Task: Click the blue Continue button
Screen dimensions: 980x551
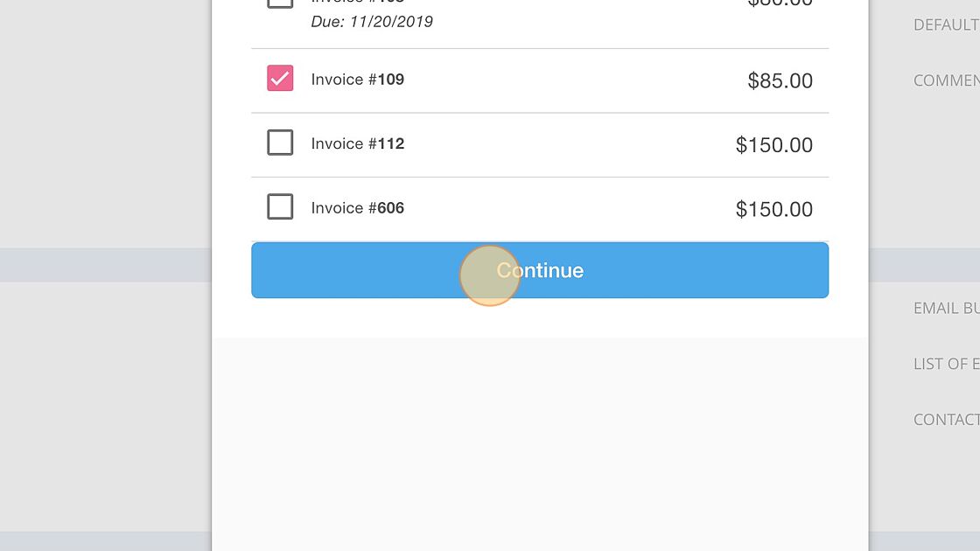Action: [x=540, y=270]
